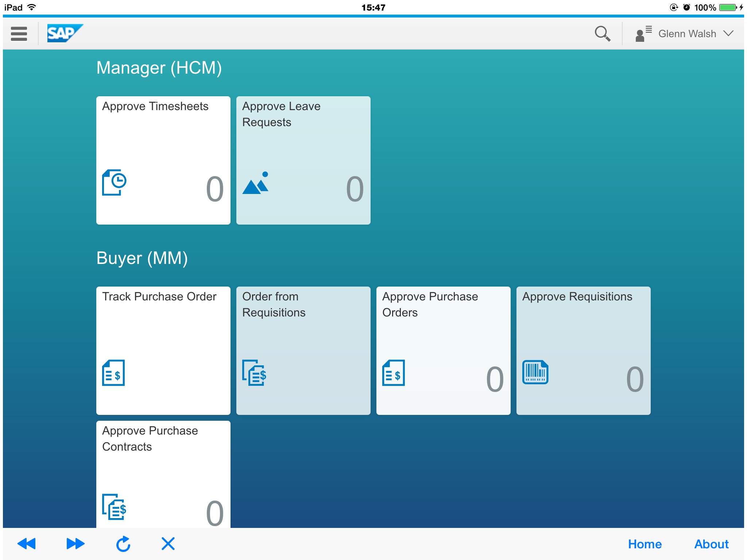Click the Buyer (MM) group heading
Screen dimensions: 747x560
142,258
